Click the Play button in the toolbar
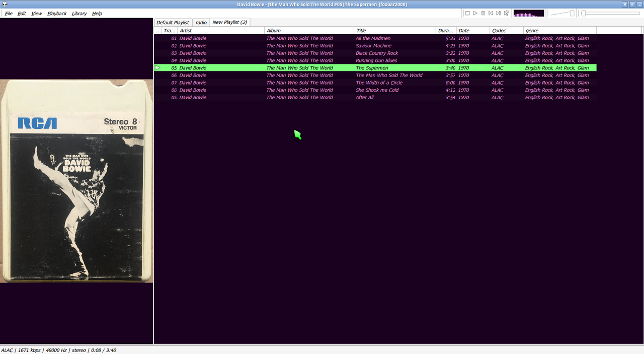 (475, 13)
